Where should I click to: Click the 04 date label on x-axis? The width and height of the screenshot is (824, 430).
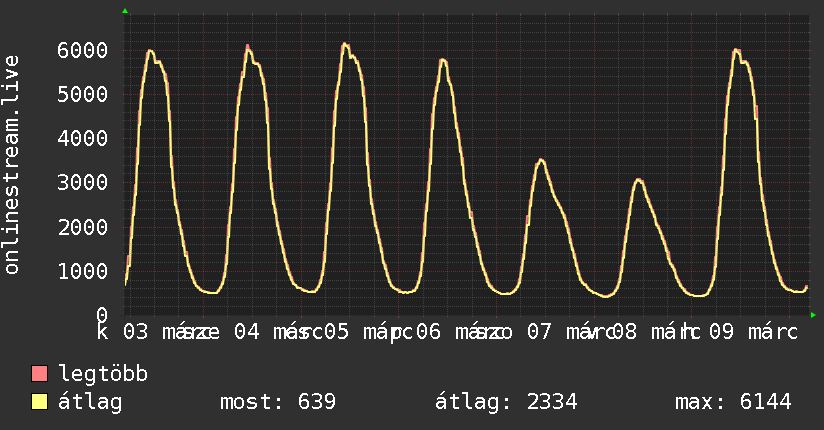point(246,332)
